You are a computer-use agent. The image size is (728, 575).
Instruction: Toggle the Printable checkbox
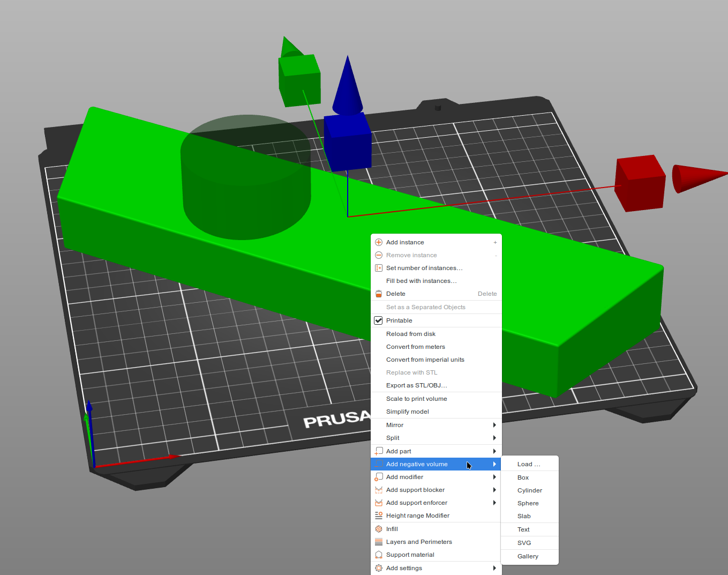point(378,320)
